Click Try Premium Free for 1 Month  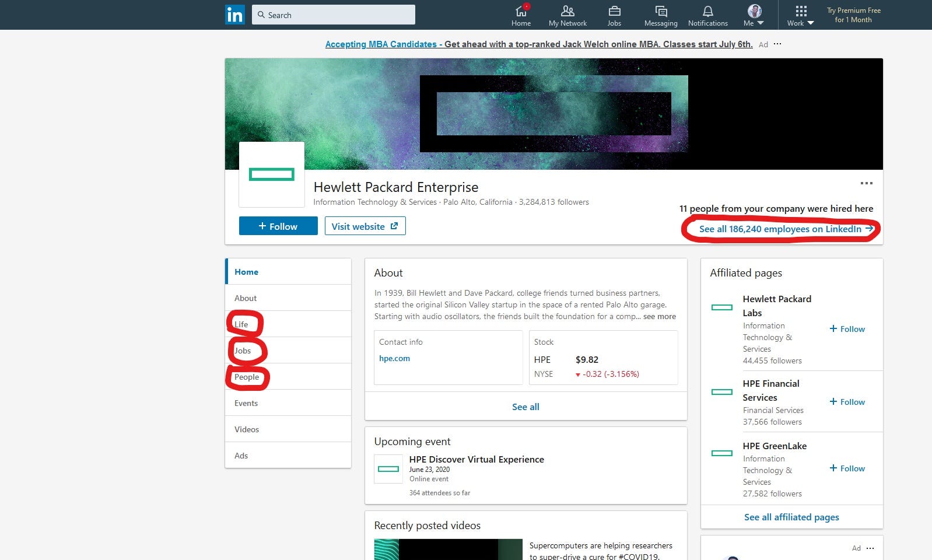pos(853,15)
